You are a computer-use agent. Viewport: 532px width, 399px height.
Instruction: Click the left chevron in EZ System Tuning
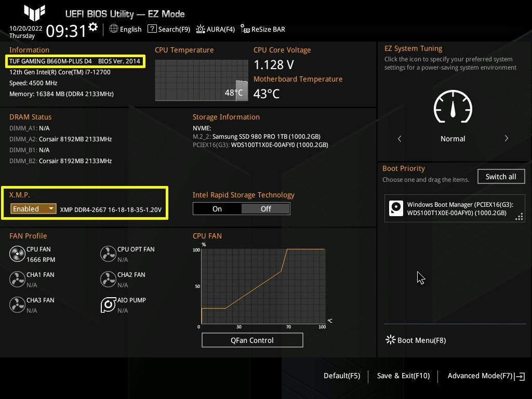399,138
